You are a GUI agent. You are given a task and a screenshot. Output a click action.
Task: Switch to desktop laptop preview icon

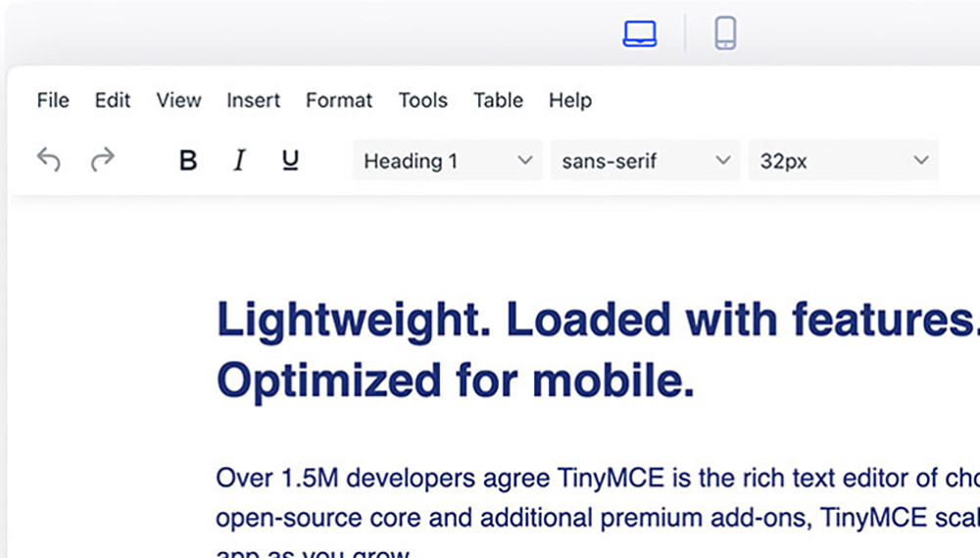(639, 33)
